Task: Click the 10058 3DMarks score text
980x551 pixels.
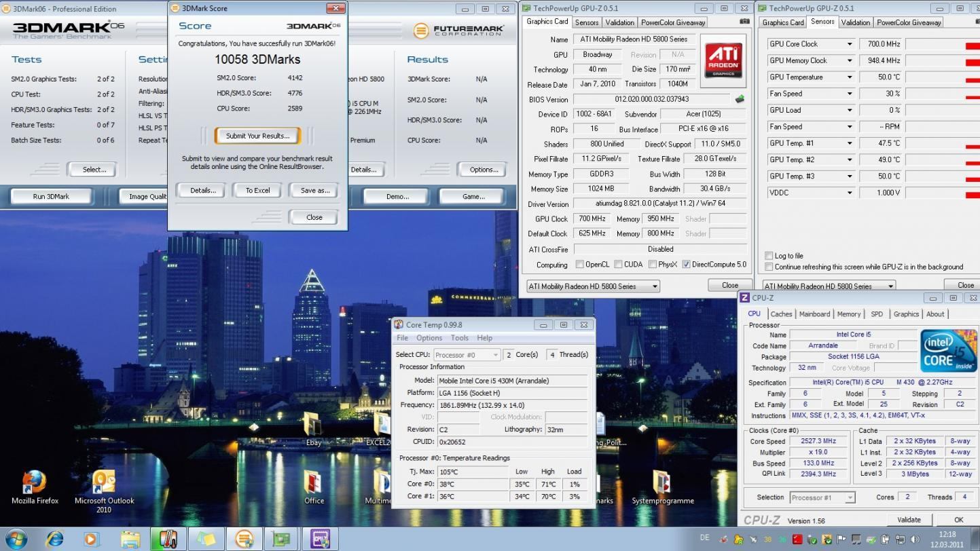Action: 257,59
